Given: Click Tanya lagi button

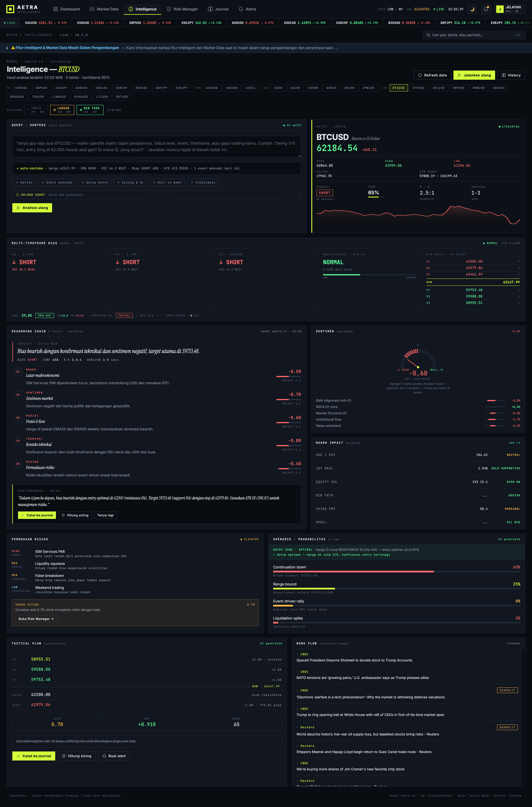Looking at the screenshot, I should [x=105, y=515].
